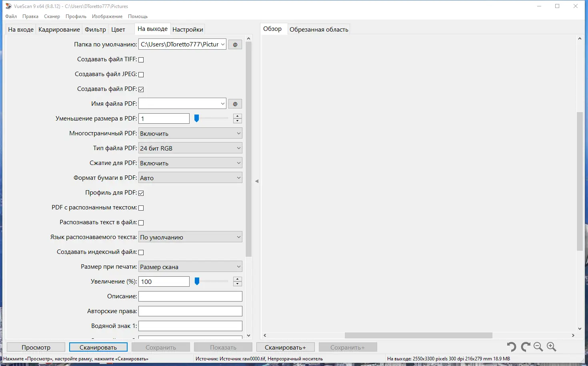Open Профиль menu
Image resolution: width=588 pixels, height=366 pixels.
coord(76,16)
